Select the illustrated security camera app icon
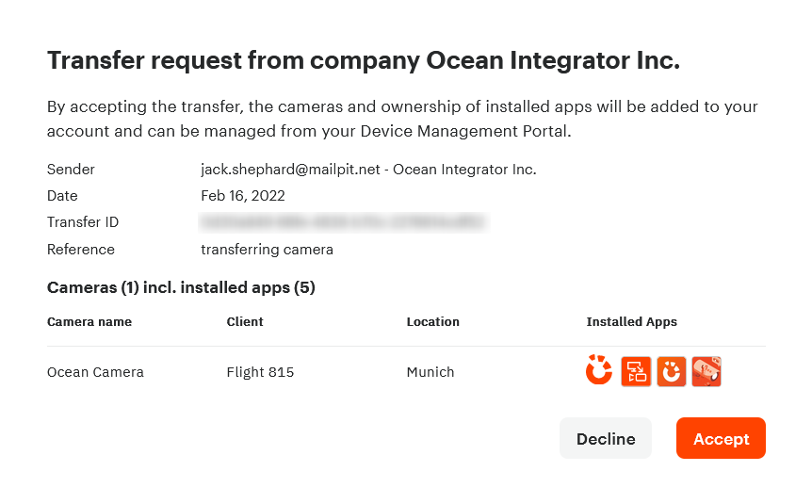This screenshot has height=504, width=812. pos(706,371)
